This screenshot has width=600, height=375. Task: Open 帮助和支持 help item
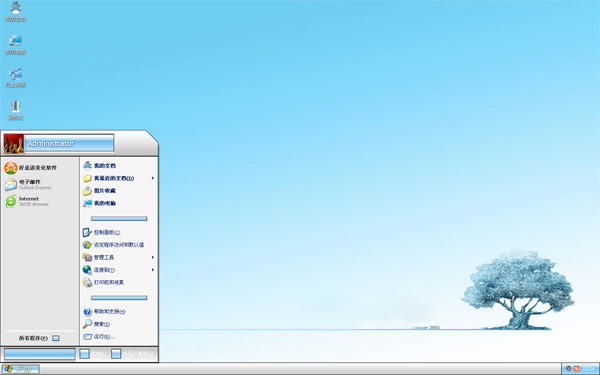click(x=104, y=311)
